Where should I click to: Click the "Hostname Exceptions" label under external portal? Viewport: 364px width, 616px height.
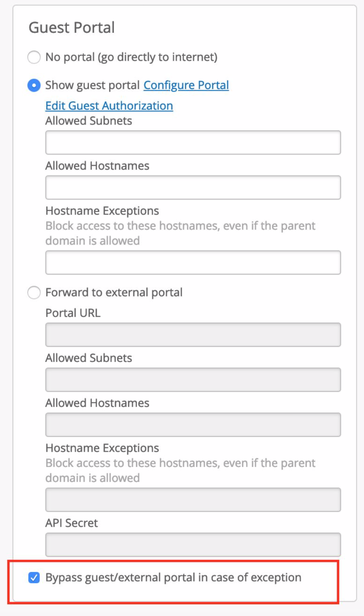102,448
